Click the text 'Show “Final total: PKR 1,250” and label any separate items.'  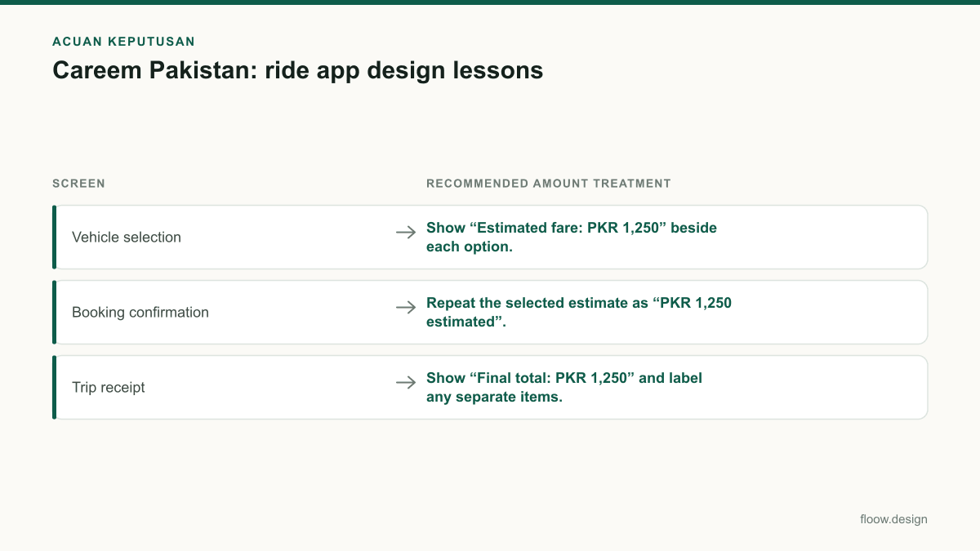(x=564, y=388)
